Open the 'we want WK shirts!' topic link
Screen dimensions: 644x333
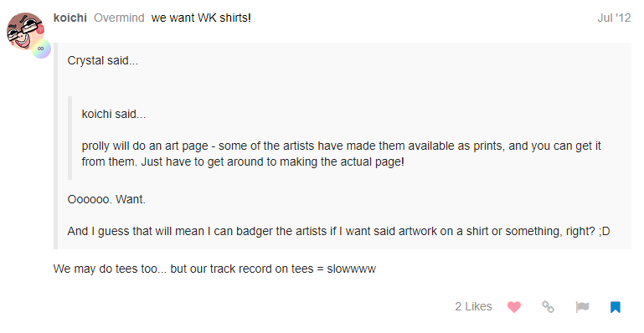pos(201,18)
